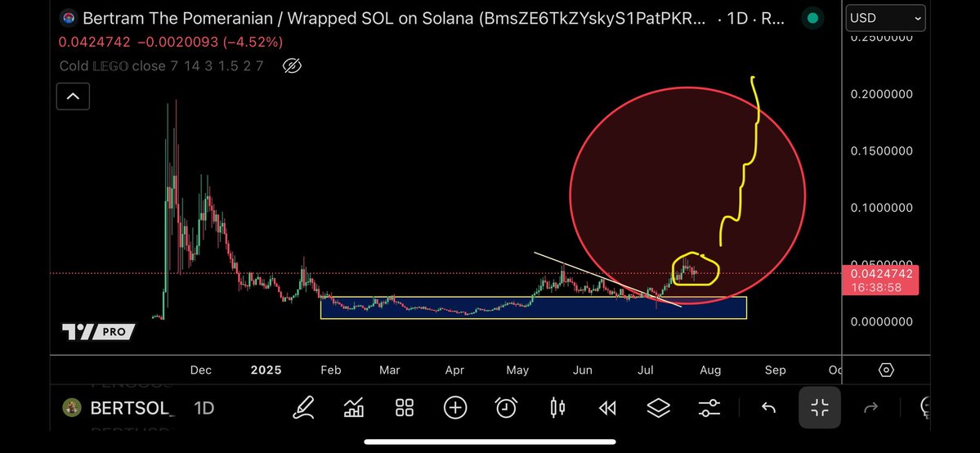Click the Aug date label on time axis

[710, 370]
